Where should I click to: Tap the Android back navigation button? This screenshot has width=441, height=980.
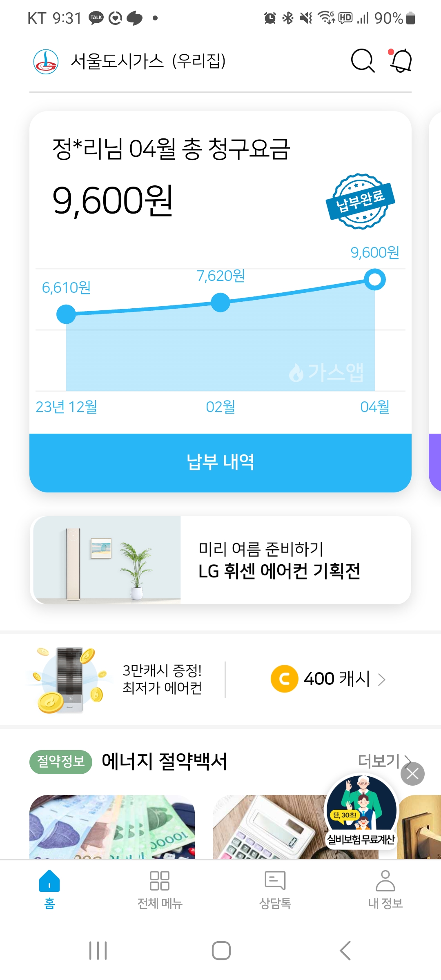coord(345,950)
